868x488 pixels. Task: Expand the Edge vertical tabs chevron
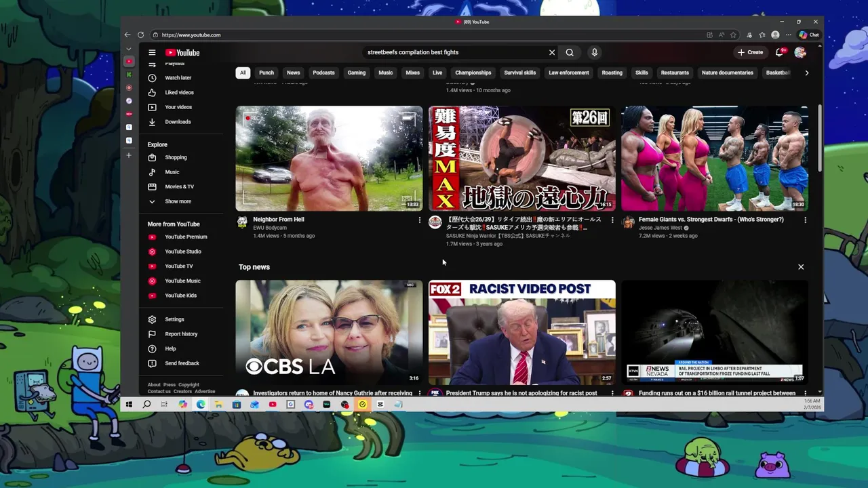(x=129, y=49)
